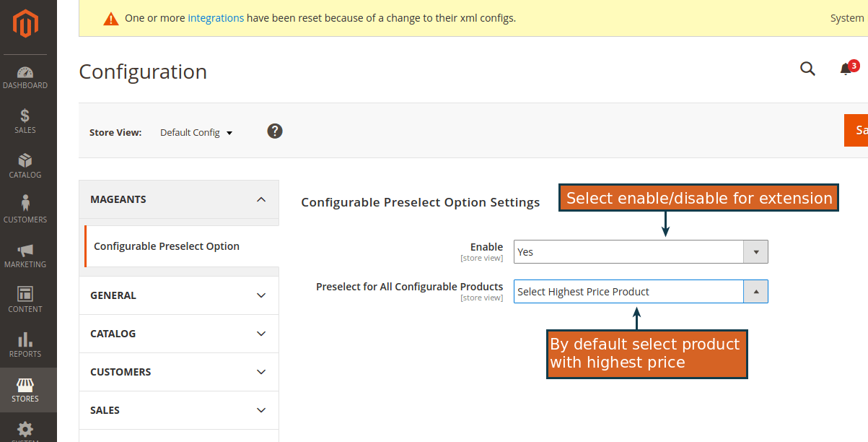Open the Marketing sidebar icon
Viewport: 868px width, 442px height.
(x=26, y=253)
